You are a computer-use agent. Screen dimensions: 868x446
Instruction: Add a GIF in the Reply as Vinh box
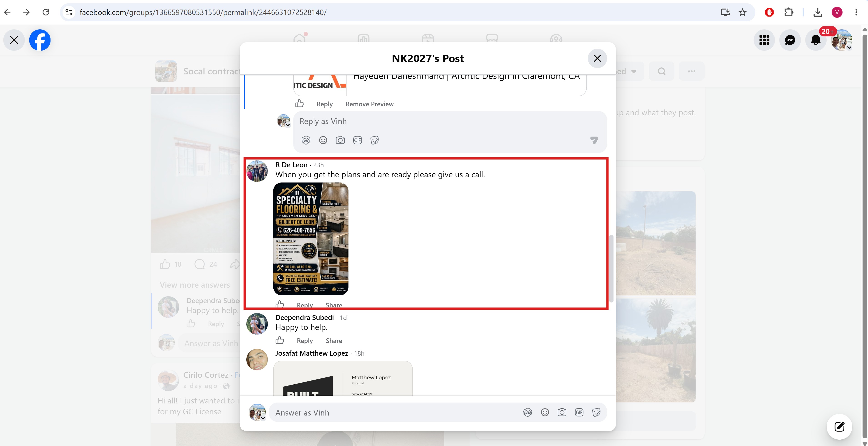[x=358, y=140]
